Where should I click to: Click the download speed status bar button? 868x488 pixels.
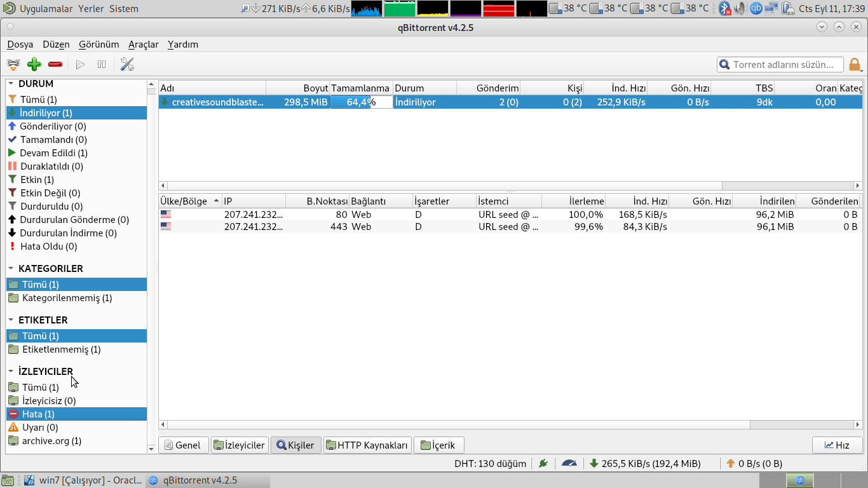(x=645, y=464)
